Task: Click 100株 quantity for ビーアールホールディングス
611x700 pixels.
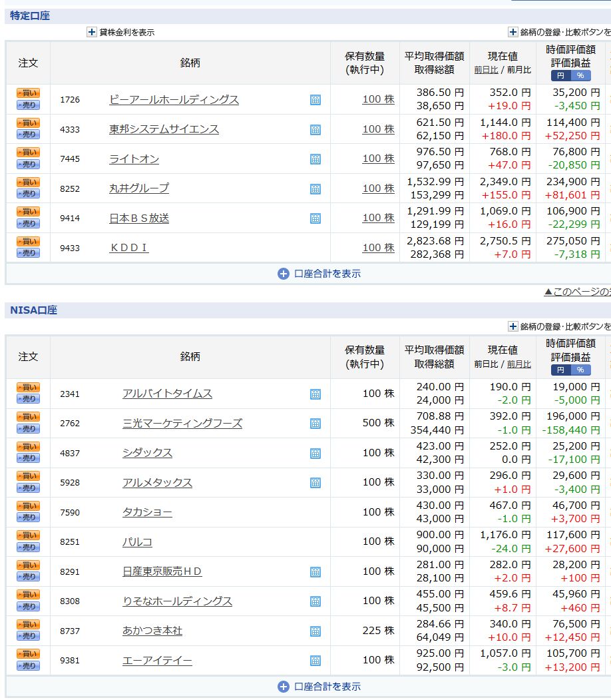Action: pos(378,99)
